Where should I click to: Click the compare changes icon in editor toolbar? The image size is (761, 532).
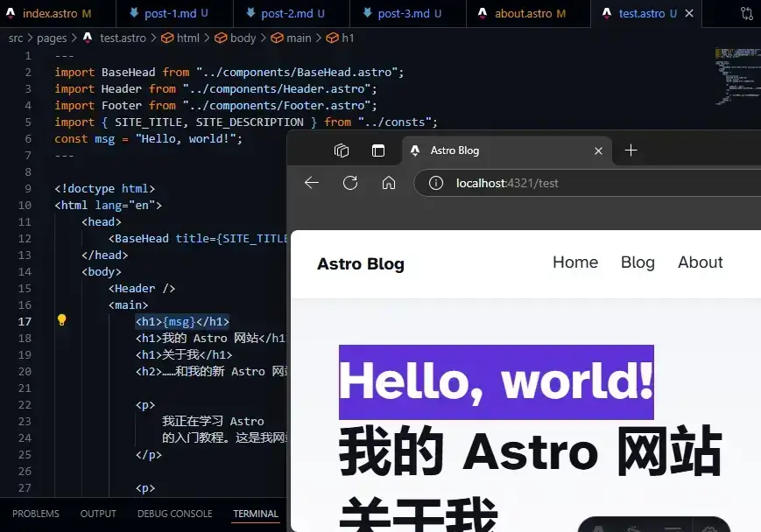(x=747, y=14)
